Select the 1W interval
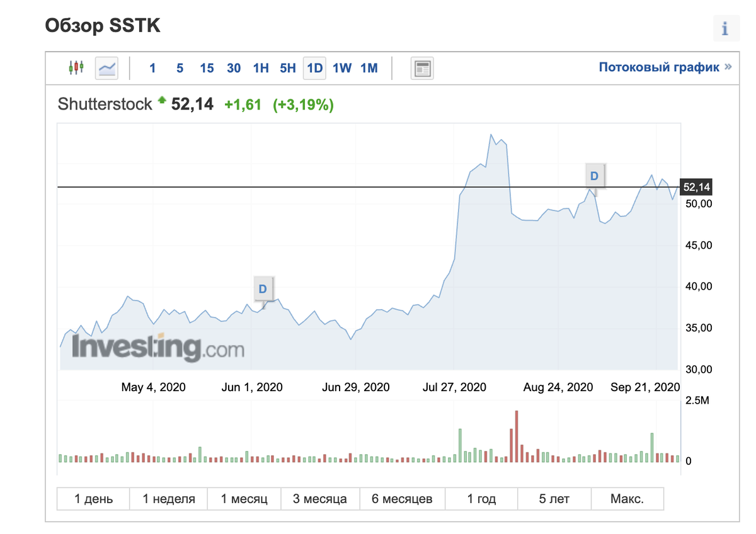This screenshot has height=534, width=756. click(x=342, y=68)
